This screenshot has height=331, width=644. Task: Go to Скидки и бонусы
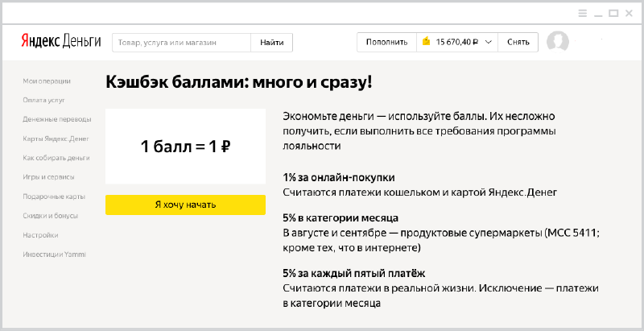[51, 216]
